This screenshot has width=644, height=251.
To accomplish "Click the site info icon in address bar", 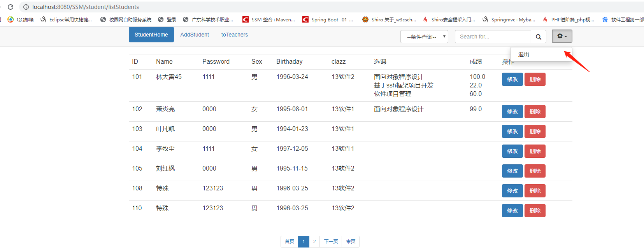I will pyautogui.click(x=26, y=7).
